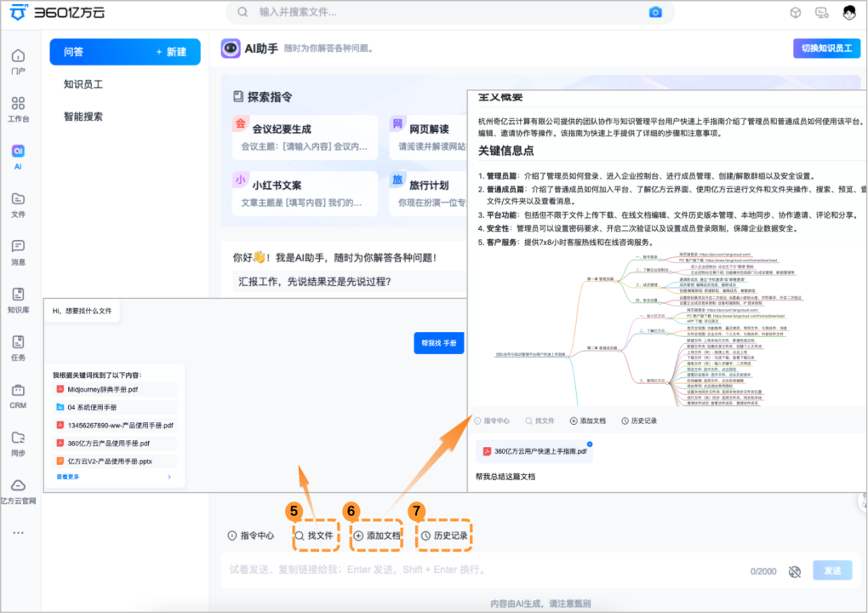
Task: Select the 旅行计划 command card
Action: pos(428,193)
